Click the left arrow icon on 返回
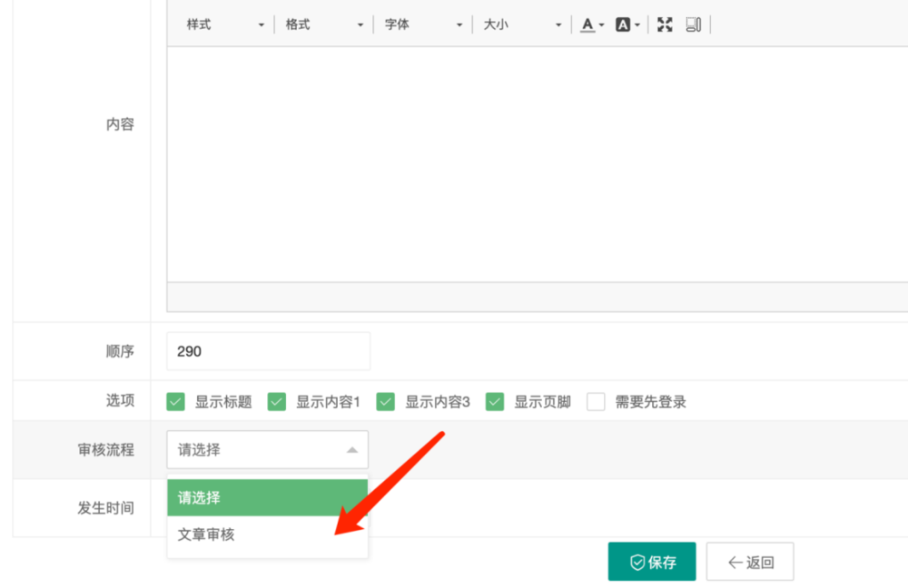908x588 pixels. point(735,563)
